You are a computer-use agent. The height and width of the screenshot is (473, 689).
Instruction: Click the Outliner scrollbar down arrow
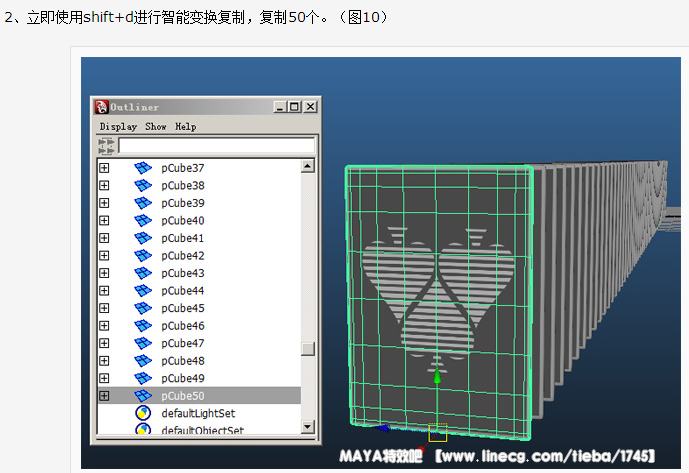[308, 428]
